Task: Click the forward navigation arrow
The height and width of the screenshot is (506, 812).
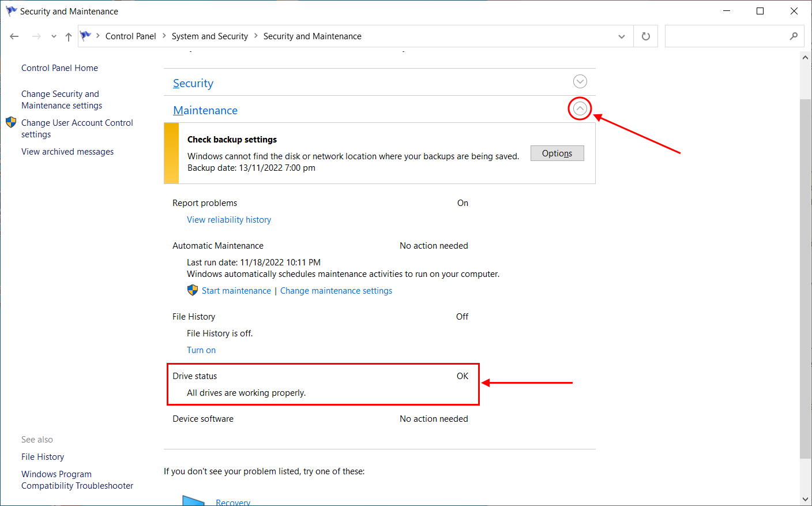Action: [x=36, y=36]
